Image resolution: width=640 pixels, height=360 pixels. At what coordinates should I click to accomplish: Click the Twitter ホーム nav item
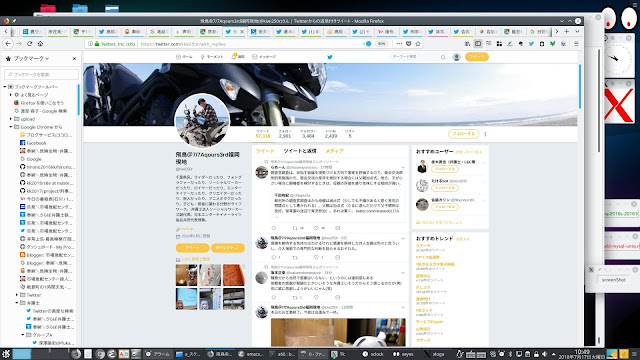(184, 57)
